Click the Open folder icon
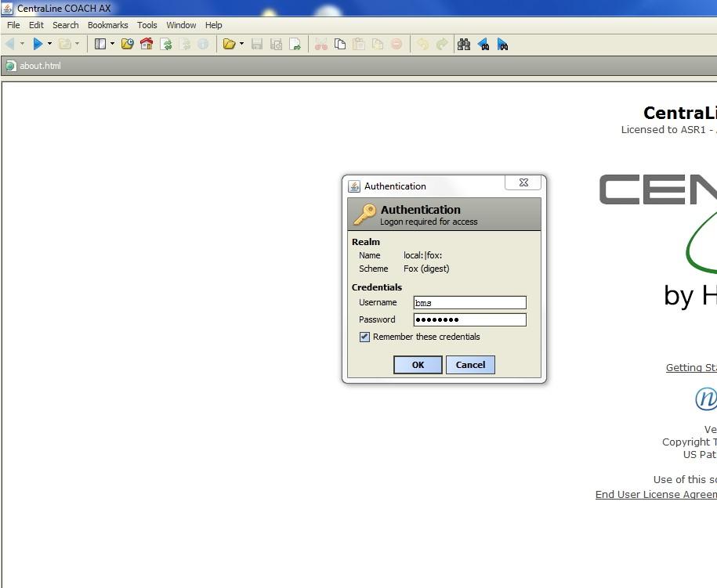This screenshot has height=588, width=717. coord(229,45)
